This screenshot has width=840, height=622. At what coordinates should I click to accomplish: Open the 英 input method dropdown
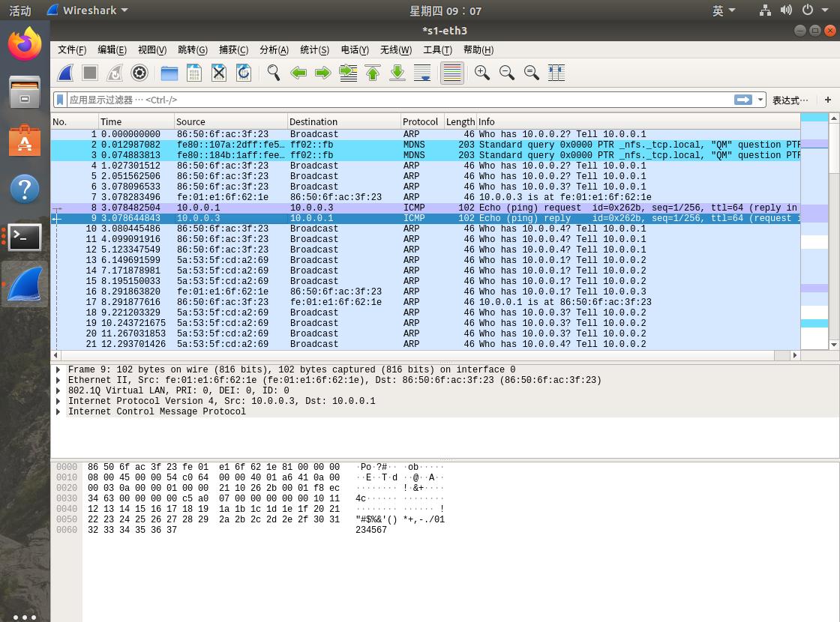(x=724, y=10)
